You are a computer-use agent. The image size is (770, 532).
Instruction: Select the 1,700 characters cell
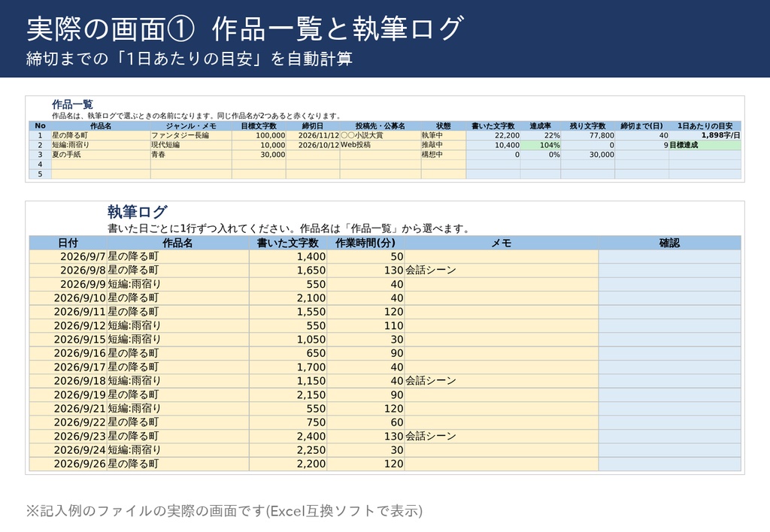coord(288,367)
